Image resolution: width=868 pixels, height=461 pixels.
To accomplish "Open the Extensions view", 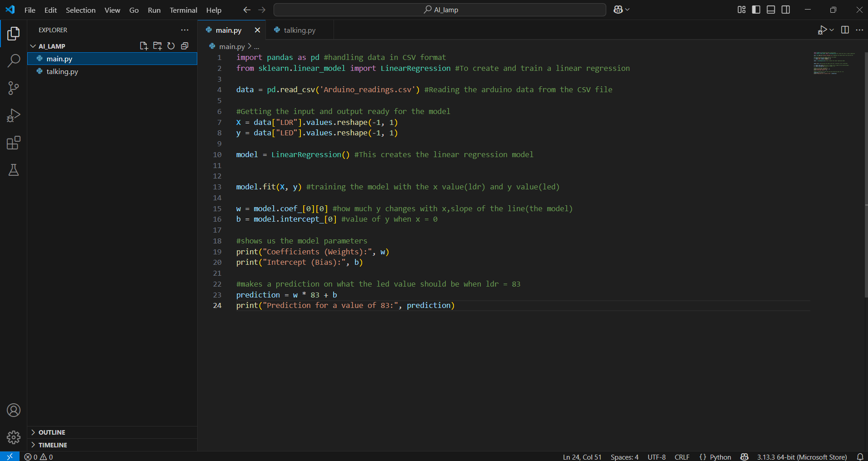I will (x=14, y=143).
